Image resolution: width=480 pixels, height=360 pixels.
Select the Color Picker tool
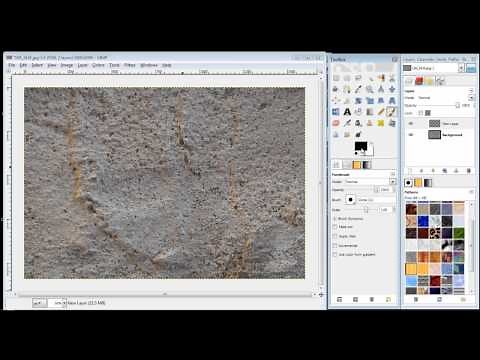(358, 89)
